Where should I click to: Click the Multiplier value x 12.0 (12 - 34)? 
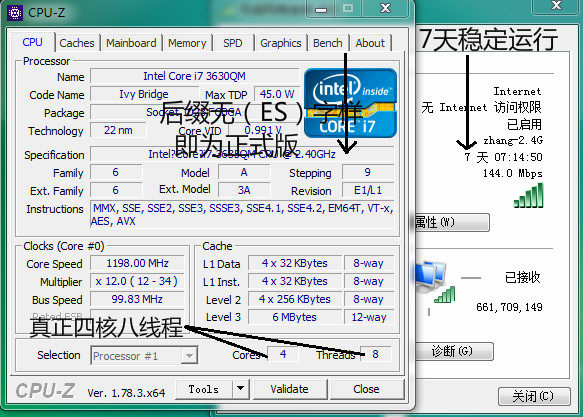pyautogui.click(x=137, y=281)
